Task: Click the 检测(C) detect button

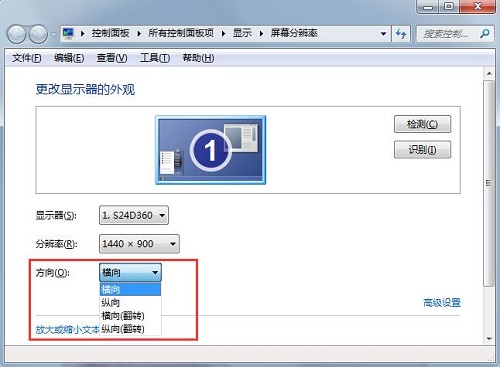Action: [422, 124]
